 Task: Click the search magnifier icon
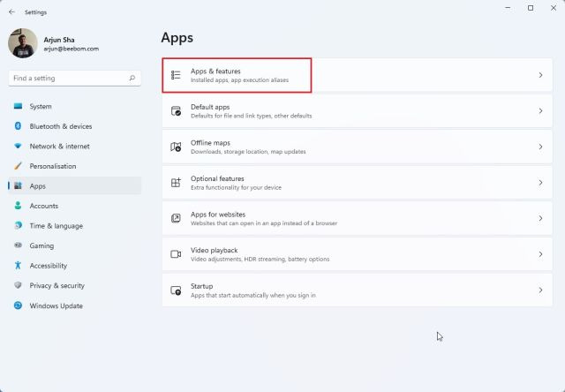pyautogui.click(x=132, y=78)
